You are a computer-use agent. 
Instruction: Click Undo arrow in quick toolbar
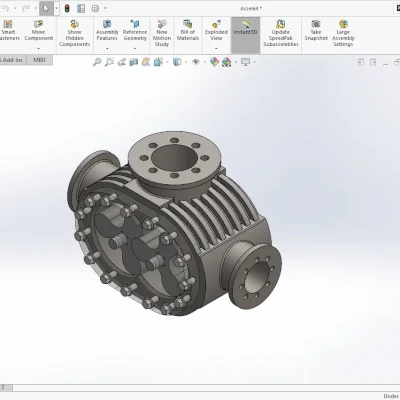[x=6, y=8]
